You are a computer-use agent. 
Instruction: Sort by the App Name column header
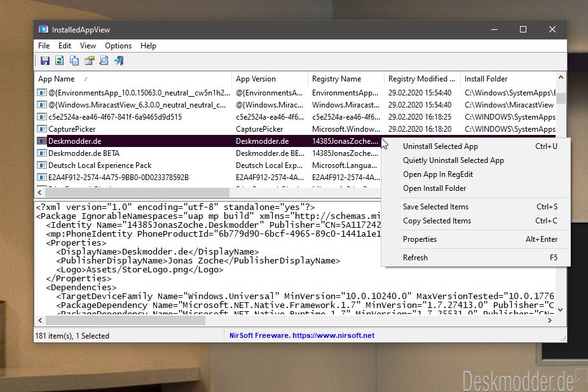(133, 79)
